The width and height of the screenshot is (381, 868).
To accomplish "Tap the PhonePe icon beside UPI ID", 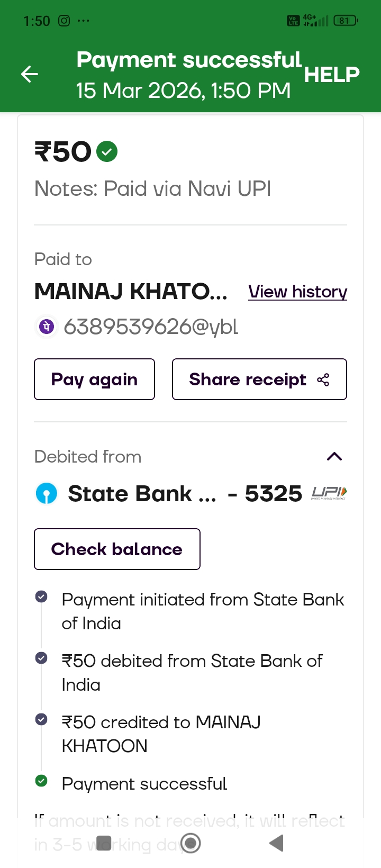I will pos(47,327).
